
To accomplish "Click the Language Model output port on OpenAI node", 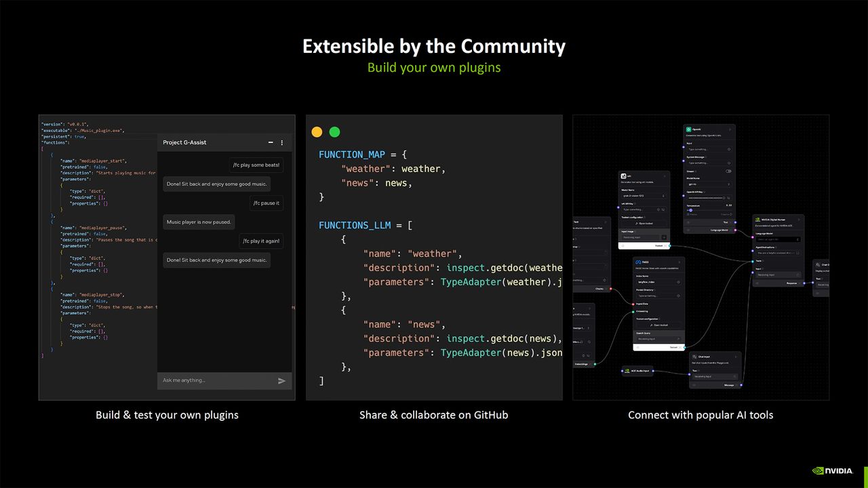I will point(735,230).
